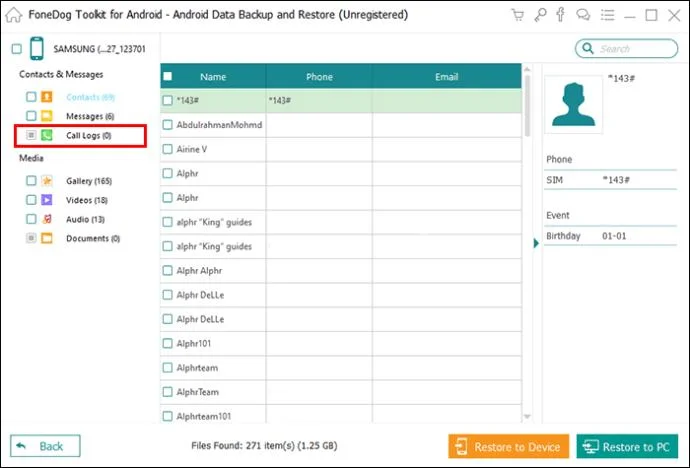This screenshot has height=468, width=690.
Task: Collapse the details panel with teal arrow
Action: 536,243
